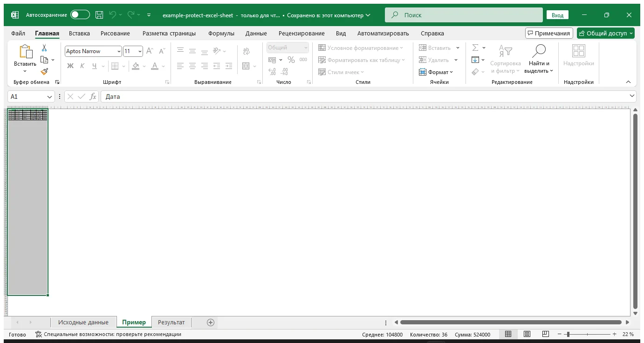The width and height of the screenshot is (644, 343).
Task: Expand the formula bar chevron
Action: (632, 96)
